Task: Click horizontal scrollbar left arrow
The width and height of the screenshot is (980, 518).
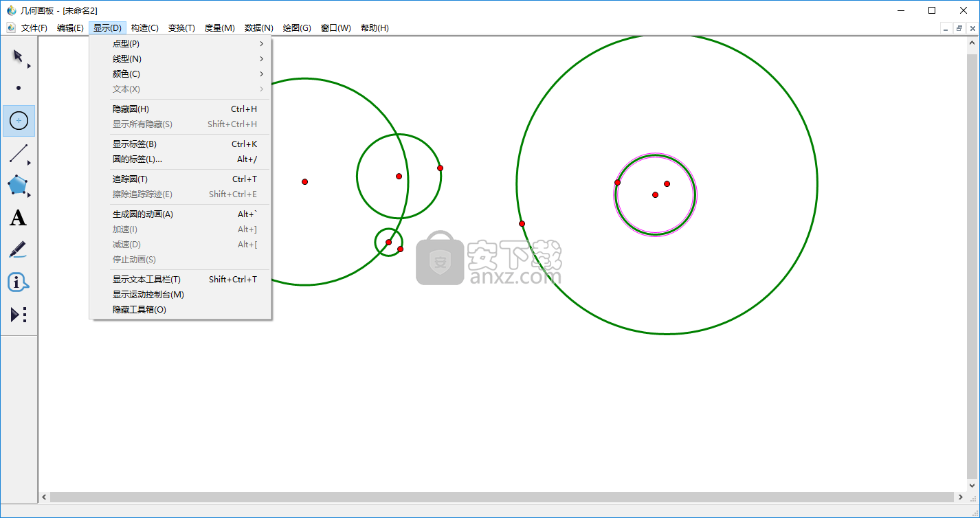Action: coord(45,497)
